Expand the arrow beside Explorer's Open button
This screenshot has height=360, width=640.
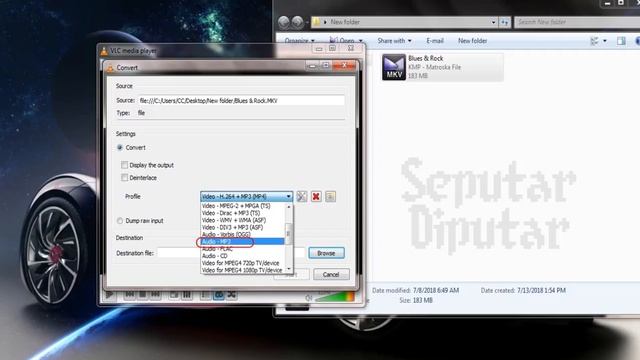coord(360,41)
